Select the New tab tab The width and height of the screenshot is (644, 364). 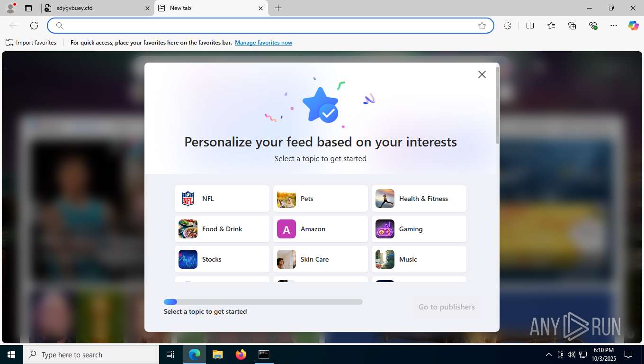coord(211,8)
